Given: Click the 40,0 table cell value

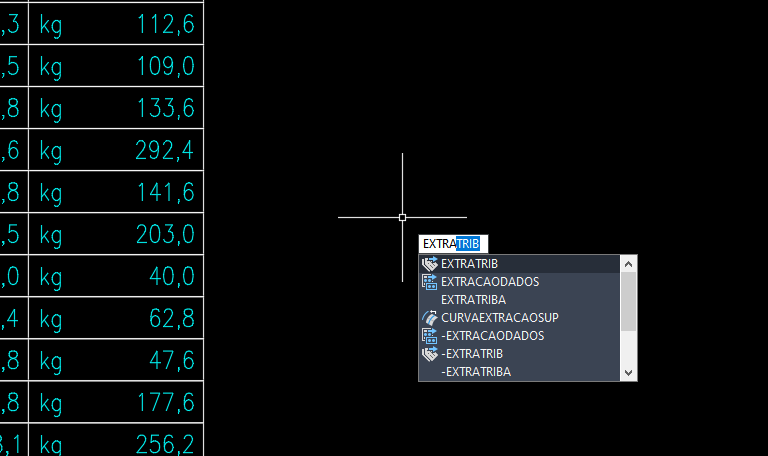Looking at the screenshot, I should tap(172, 275).
